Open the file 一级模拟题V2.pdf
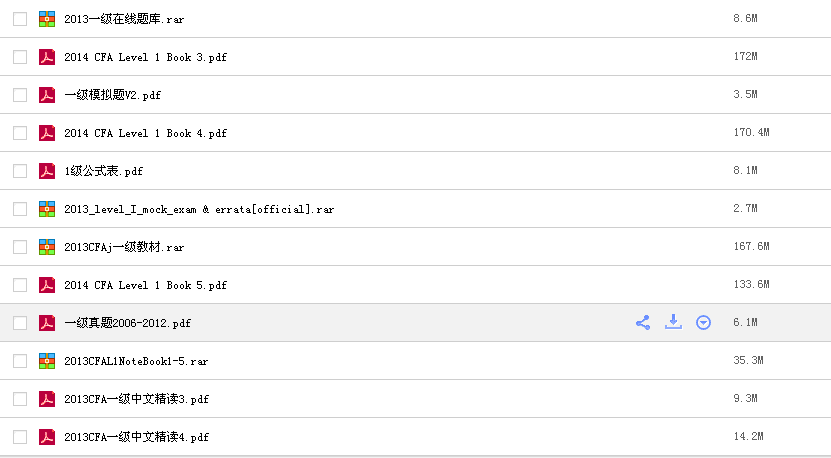The image size is (831, 458). [112, 95]
